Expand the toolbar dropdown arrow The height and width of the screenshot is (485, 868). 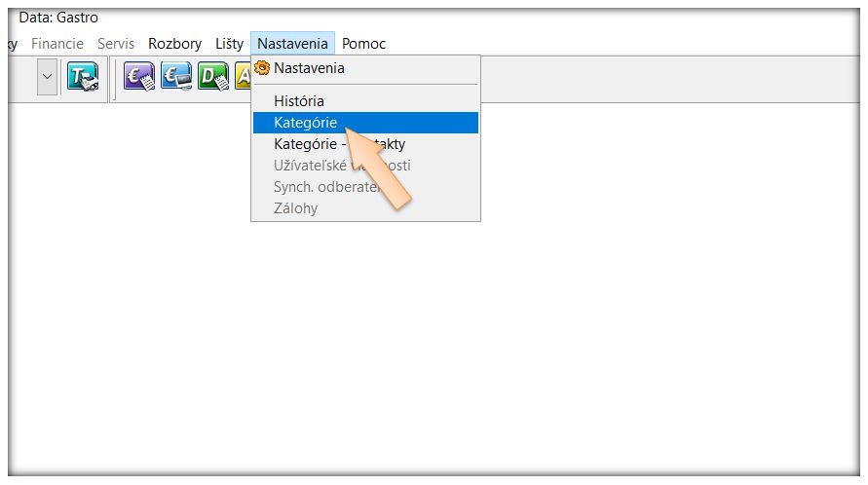pos(47,76)
